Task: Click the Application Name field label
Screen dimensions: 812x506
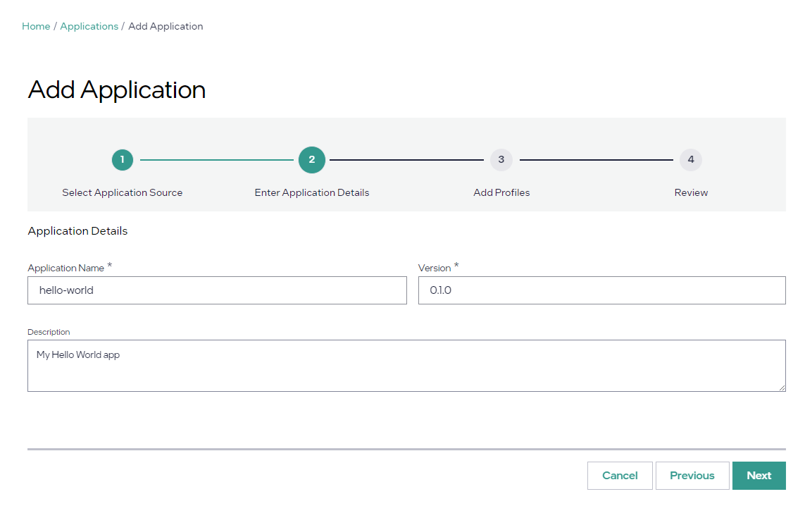Action: pyautogui.click(x=65, y=268)
